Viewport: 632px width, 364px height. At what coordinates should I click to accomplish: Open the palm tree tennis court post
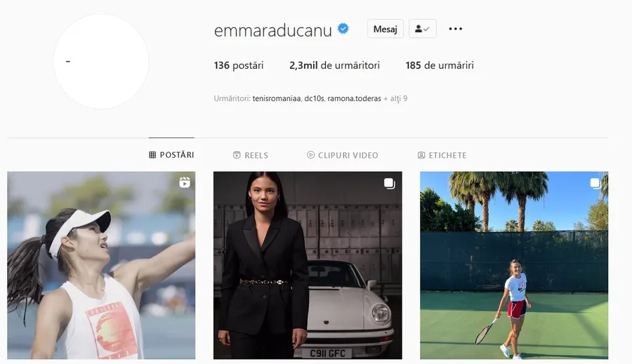click(514, 265)
